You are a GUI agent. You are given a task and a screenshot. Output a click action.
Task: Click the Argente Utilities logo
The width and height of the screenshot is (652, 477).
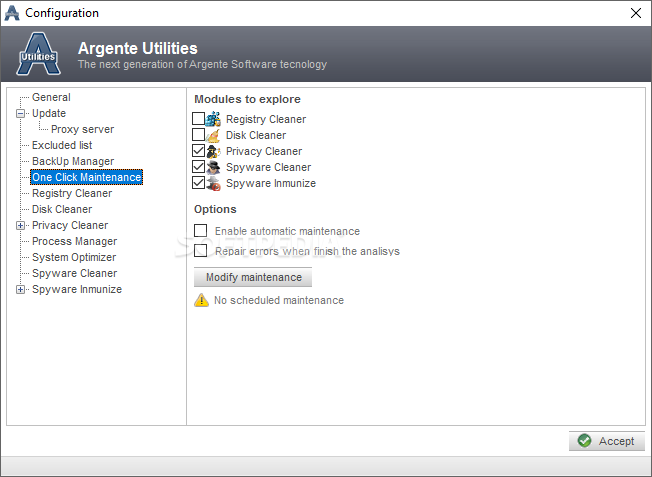point(38,54)
